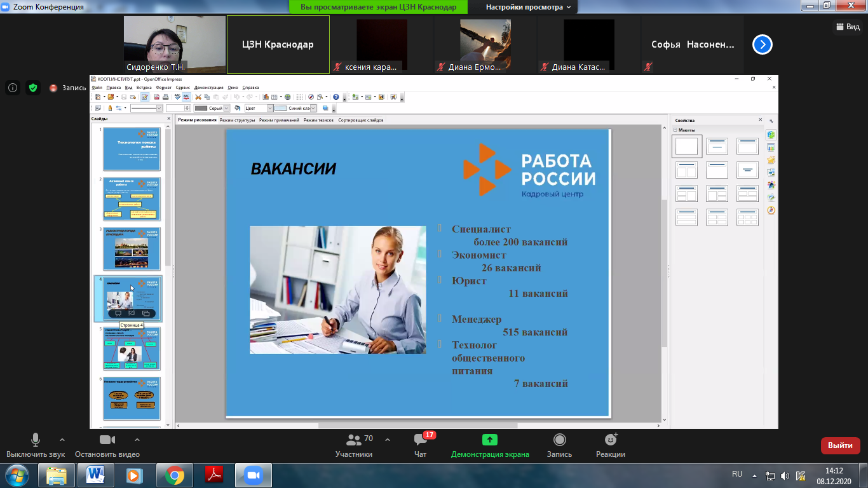The width and height of the screenshot is (868, 488).
Task: Open Zoom Чат with 17 unread
Action: [x=421, y=445]
